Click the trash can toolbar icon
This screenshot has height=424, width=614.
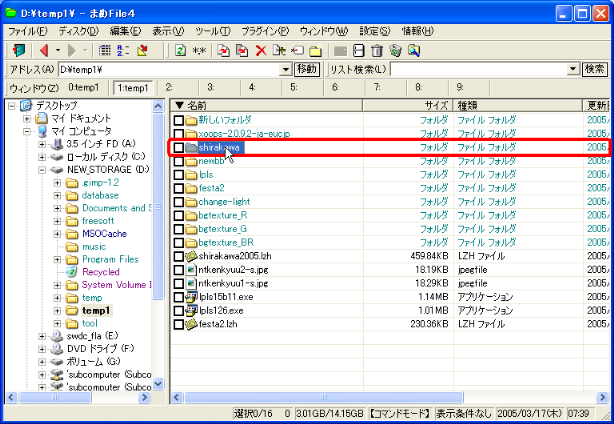(376, 50)
